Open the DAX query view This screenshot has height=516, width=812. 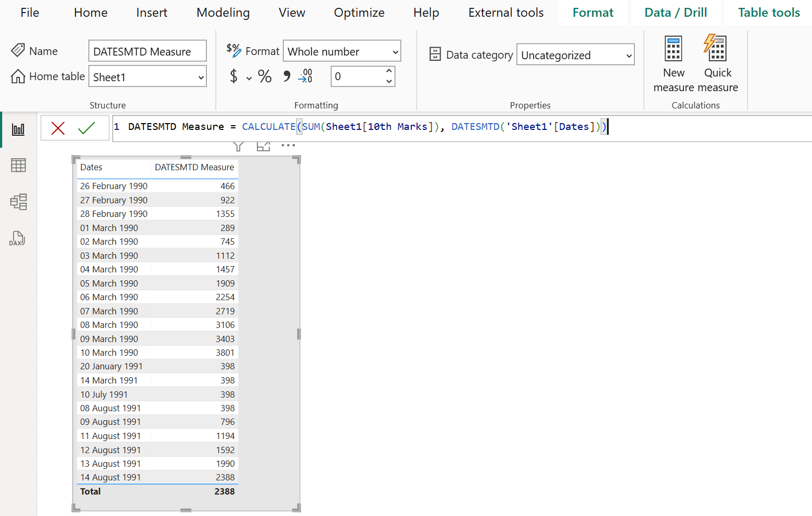click(18, 238)
